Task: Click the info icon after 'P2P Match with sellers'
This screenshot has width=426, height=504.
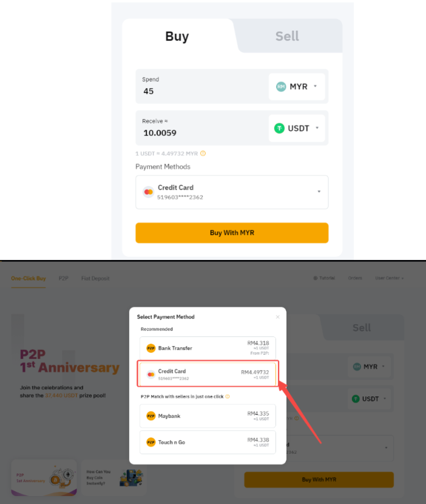Action: pyautogui.click(x=228, y=396)
